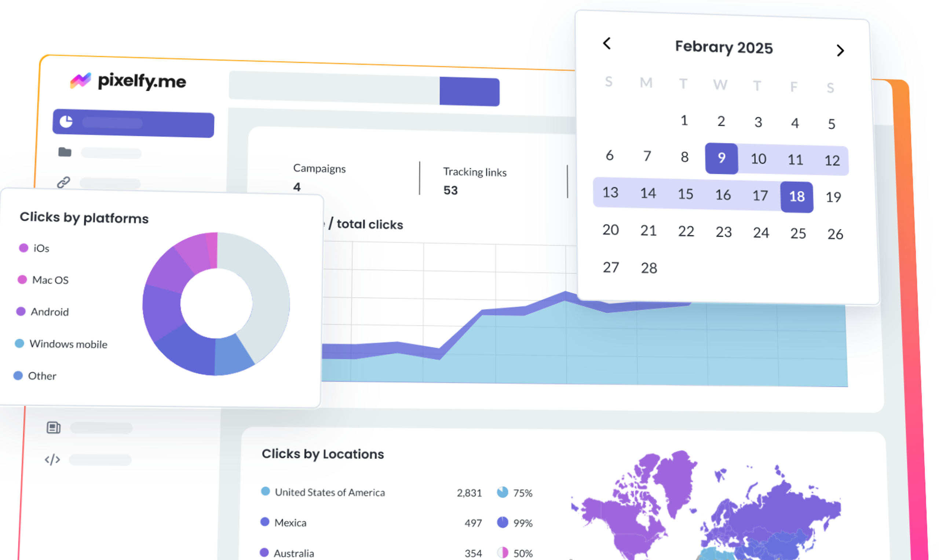Viewport: 939px width, 560px height.
Task: Click the Australia 50% pie icon
Action: [502, 552]
